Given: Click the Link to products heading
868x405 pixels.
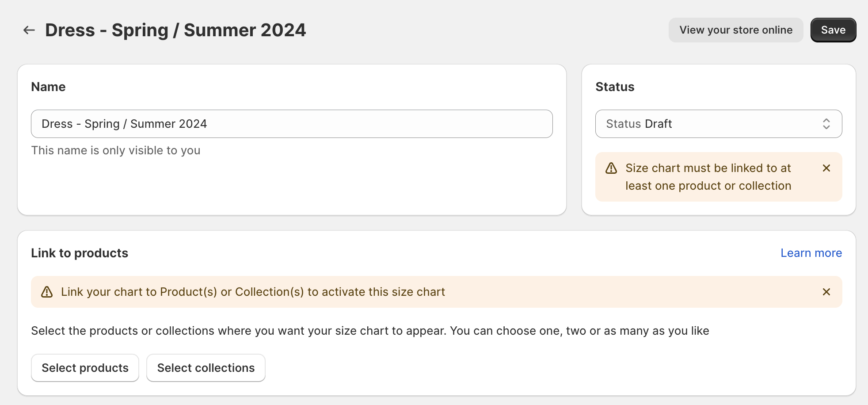Looking at the screenshot, I should [x=80, y=253].
